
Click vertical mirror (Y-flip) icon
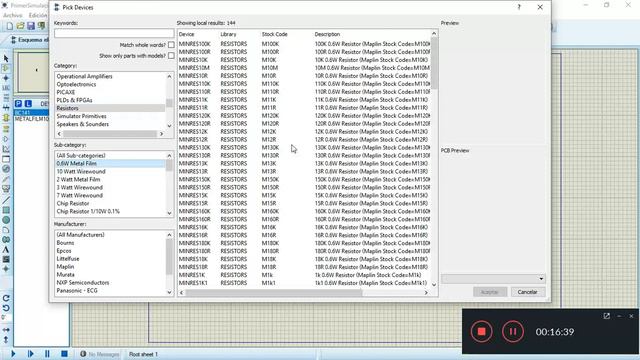[x=6, y=339]
